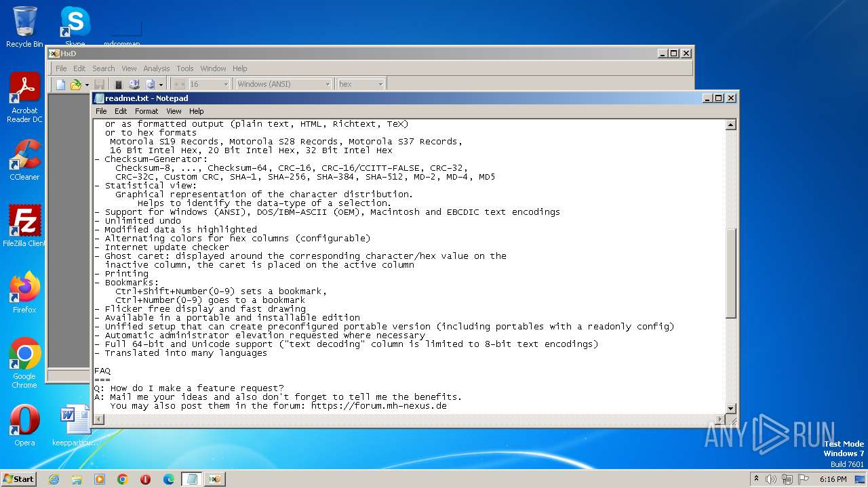Click the FAQ heading text in Notepad
The image size is (868, 488).
[x=102, y=371]
